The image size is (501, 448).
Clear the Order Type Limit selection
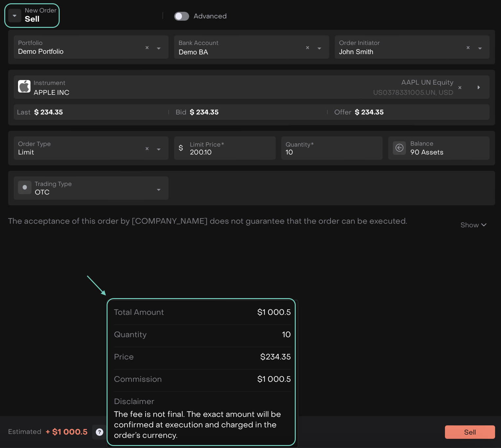[x=147, y=149]
